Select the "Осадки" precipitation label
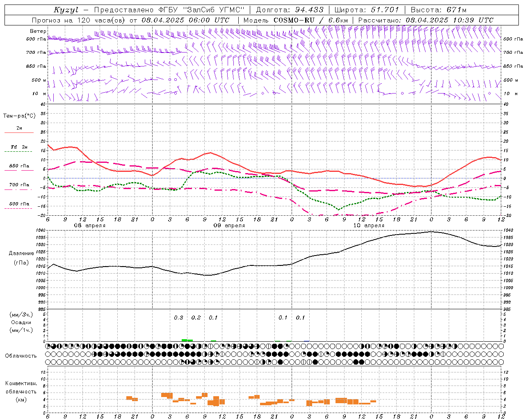The image size is (525, 420). point(21,322)
